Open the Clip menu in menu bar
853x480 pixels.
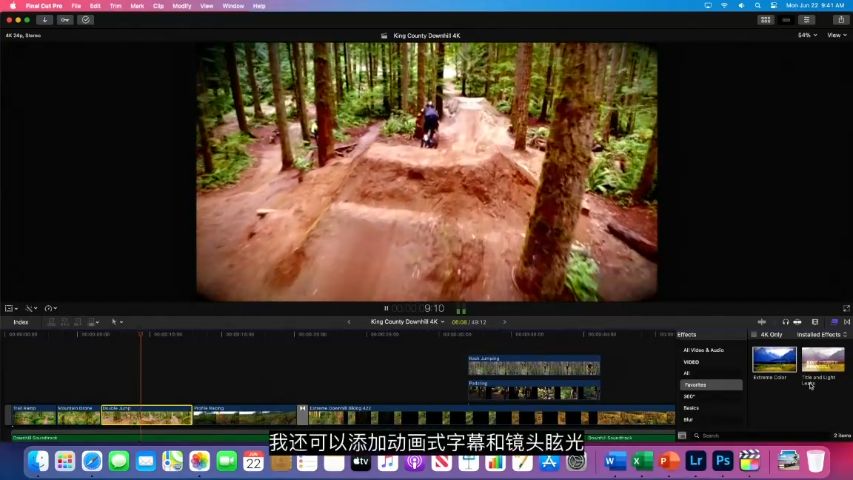pos(158,6)
